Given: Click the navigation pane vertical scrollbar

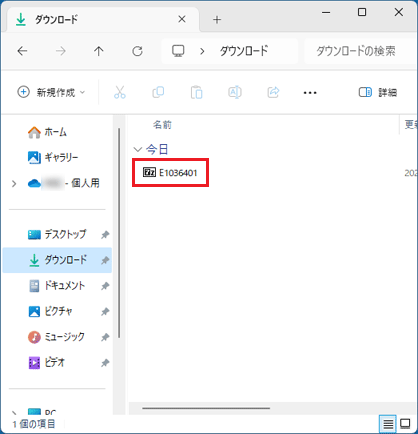Looking at the screenshot, I should [x=119, y=233].
